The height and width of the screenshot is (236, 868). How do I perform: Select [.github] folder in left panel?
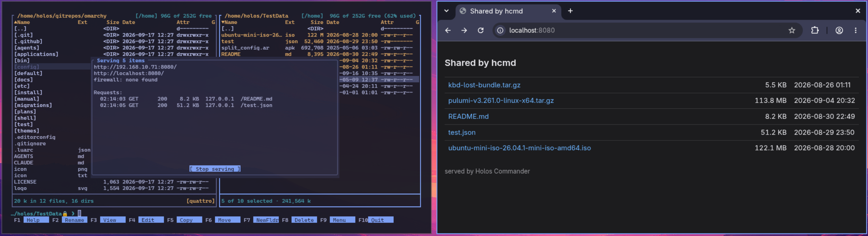[111, 42]
